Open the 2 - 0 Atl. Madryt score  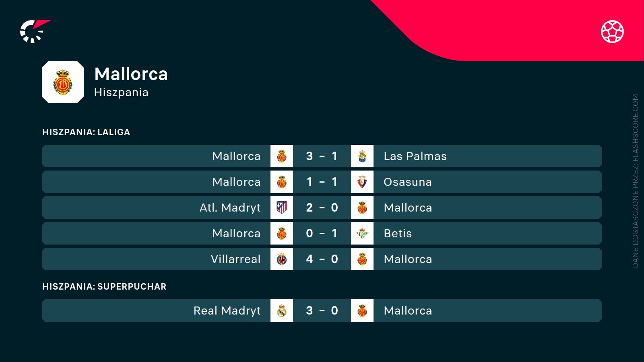tap(322, 208)
